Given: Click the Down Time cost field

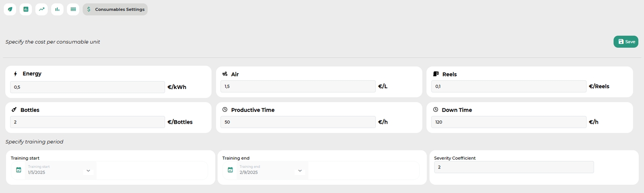Looking at the screenshot, I should point(509,122).
